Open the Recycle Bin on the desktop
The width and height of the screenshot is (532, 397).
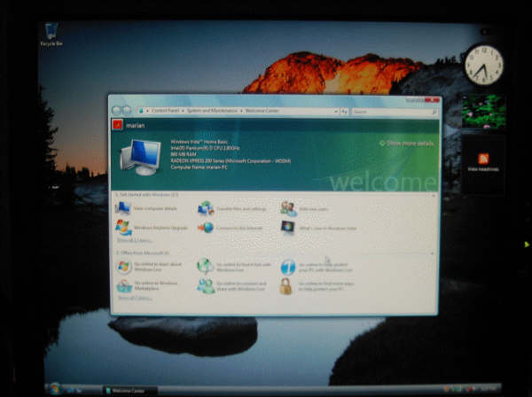pyautogui.click(x=51, y=35)
